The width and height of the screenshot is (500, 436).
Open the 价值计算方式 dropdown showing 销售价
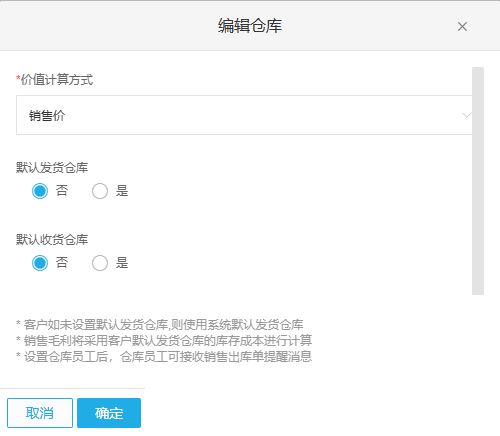[x=244, y=115]
